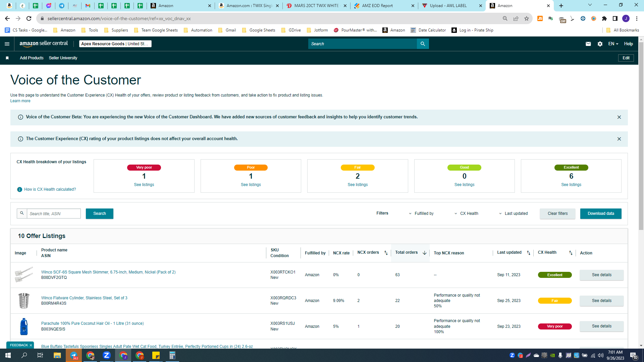
Task: Click the amazon seller central logo
Action: (44, 44)
